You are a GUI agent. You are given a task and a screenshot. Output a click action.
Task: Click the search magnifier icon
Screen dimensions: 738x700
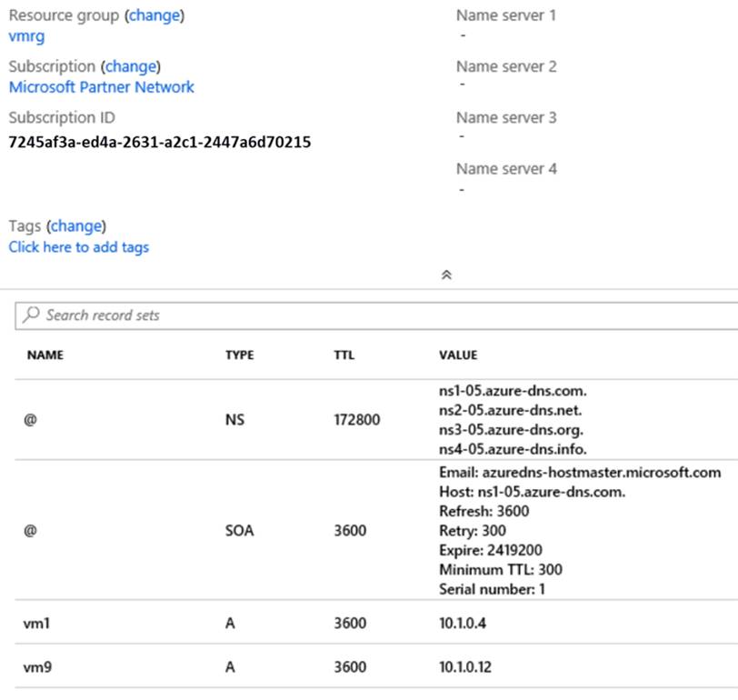click(x=32, y=315)
